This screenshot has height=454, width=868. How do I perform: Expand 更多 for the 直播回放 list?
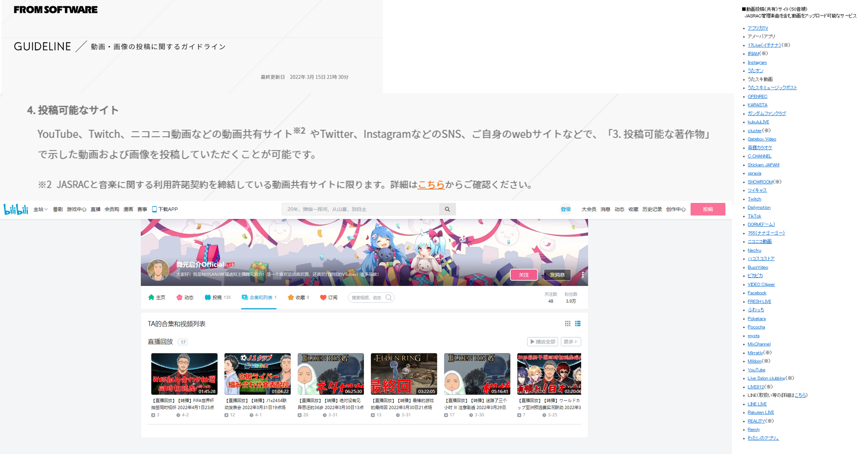pyautogui.click(x=571, y=342)
